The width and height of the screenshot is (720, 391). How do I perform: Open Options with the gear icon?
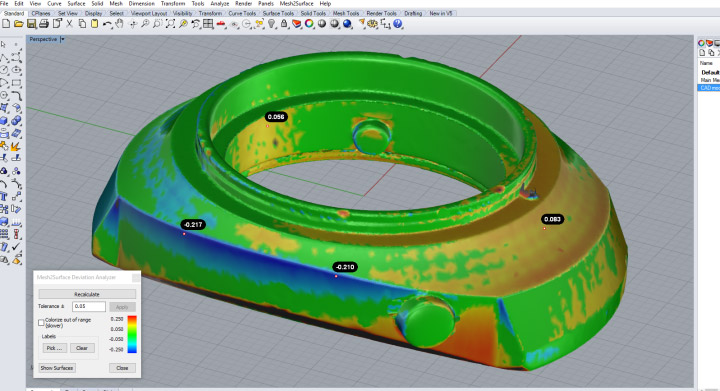tap(372, 24)
